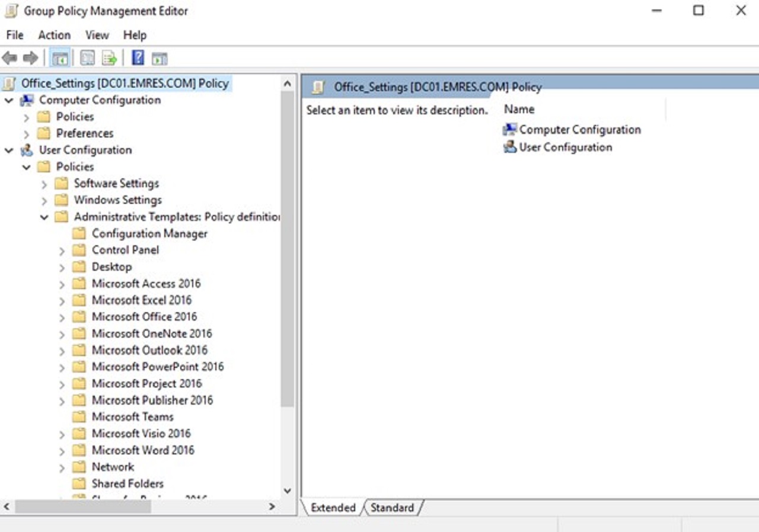The image size is (759, 532).
Task: Click the tree pane scroll up arrow
Action: click(288, 84)
